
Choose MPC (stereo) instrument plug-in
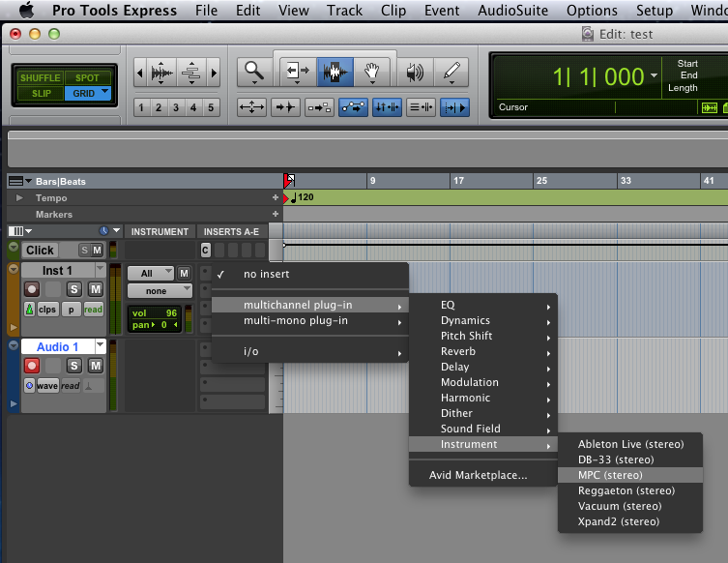(x=610, y=475)
